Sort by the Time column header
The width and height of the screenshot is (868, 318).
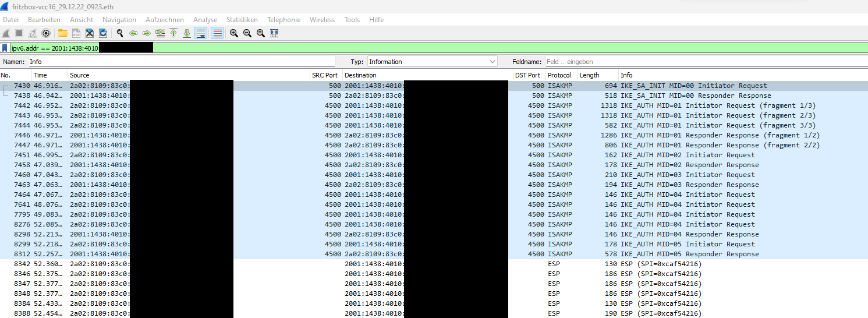[49, 75]
